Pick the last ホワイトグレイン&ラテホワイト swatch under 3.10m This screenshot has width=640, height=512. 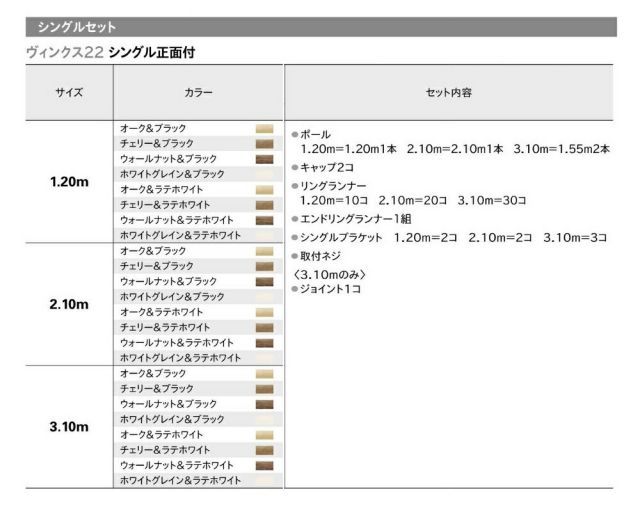(x=265, y=480)
